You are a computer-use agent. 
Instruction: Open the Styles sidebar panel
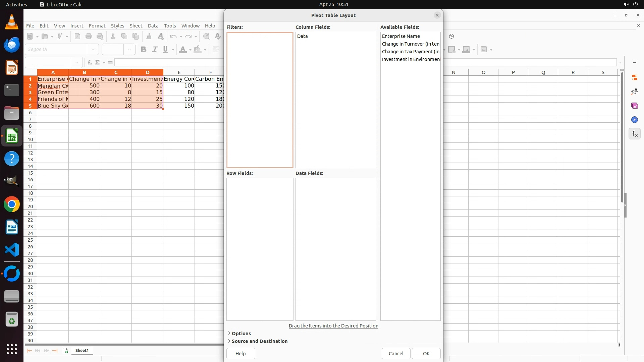[x=634, y=92]
